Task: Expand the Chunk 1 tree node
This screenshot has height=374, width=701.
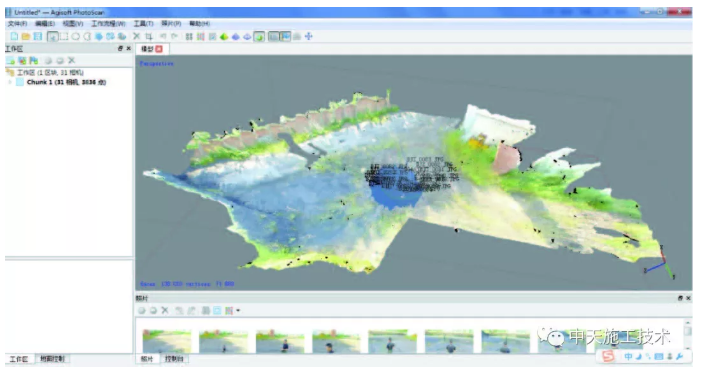Action: (x=10, y=82)
